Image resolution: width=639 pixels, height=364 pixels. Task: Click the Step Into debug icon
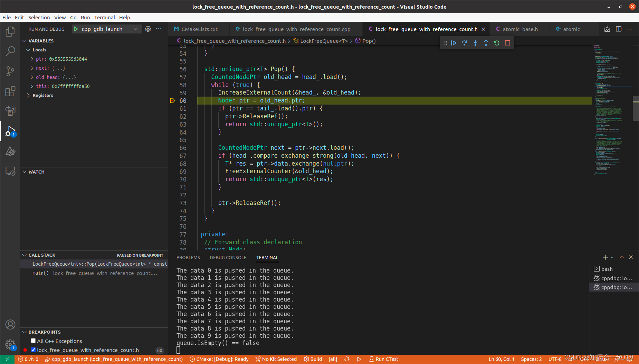tap(475, 43)
